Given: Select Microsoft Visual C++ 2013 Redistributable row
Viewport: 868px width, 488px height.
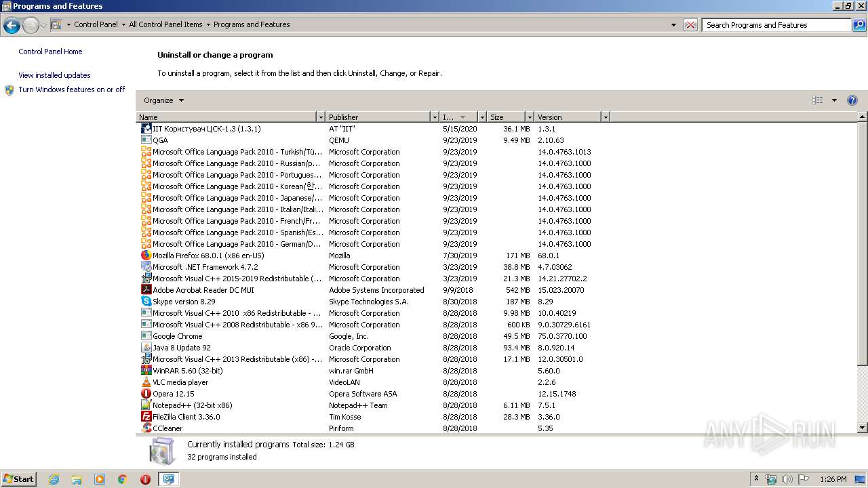Looking at the screenshot, I should [374, 359].
